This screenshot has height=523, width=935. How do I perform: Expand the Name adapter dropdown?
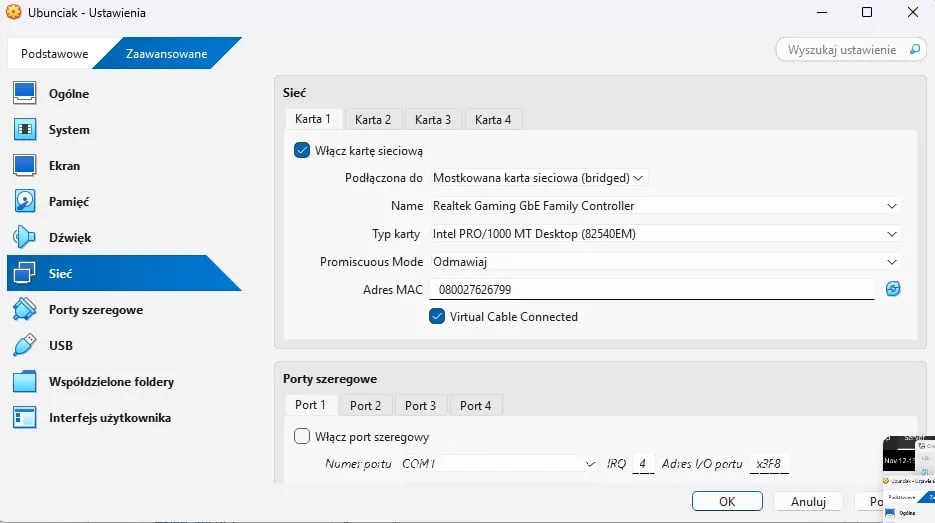pyautogui.click(x=665, y=206)
